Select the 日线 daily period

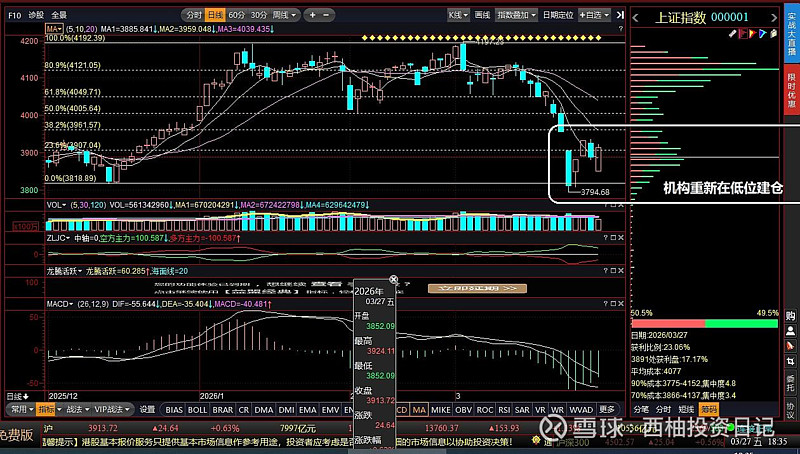coord(214,15)
